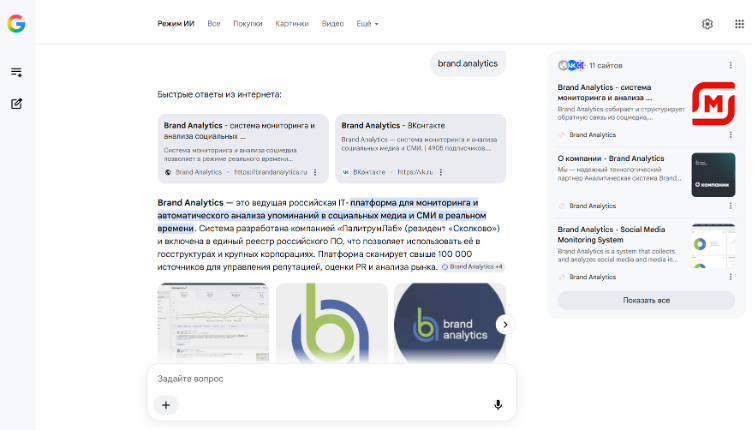Click the Brand Analytics +4 citation chip

click(472, 267)
